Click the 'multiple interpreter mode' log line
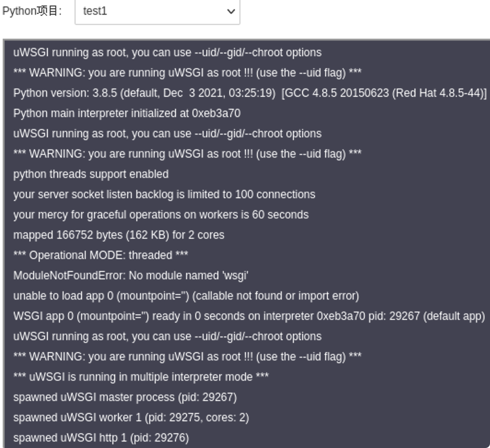490x448 pixels. [x=141, y=377]
